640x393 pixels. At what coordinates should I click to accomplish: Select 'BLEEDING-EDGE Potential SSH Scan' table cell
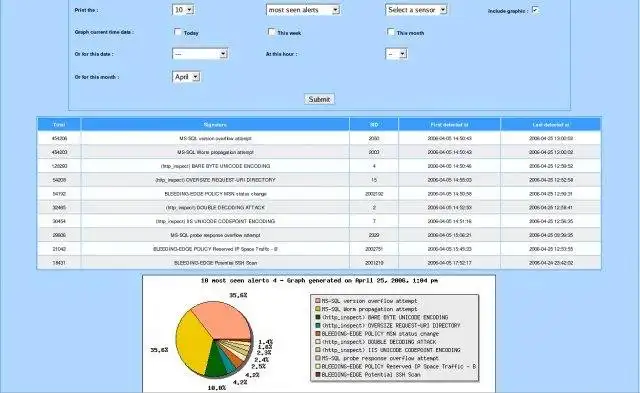pos(215,263)
